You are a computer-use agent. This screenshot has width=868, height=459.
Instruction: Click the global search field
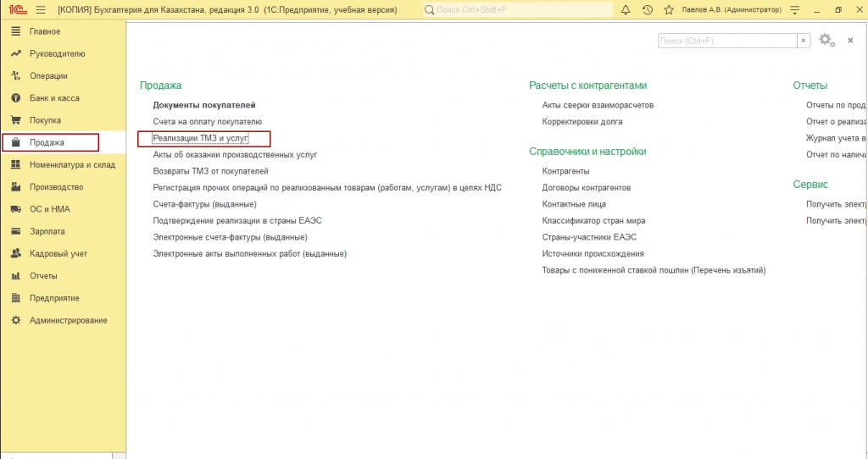coord(518,10)
